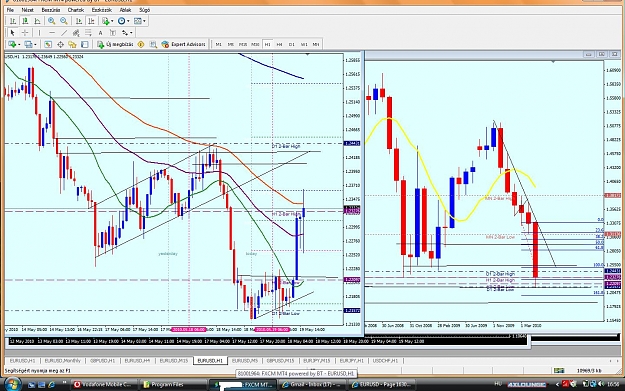The image size is (625, 391).
Task: Open the Súgó menu
Action: pyautogui.click(x=144, y=10)
